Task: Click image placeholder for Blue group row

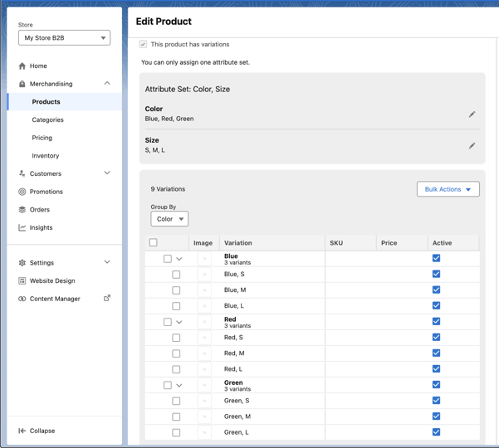Action: pyautogui.click(x=204, y=259)
